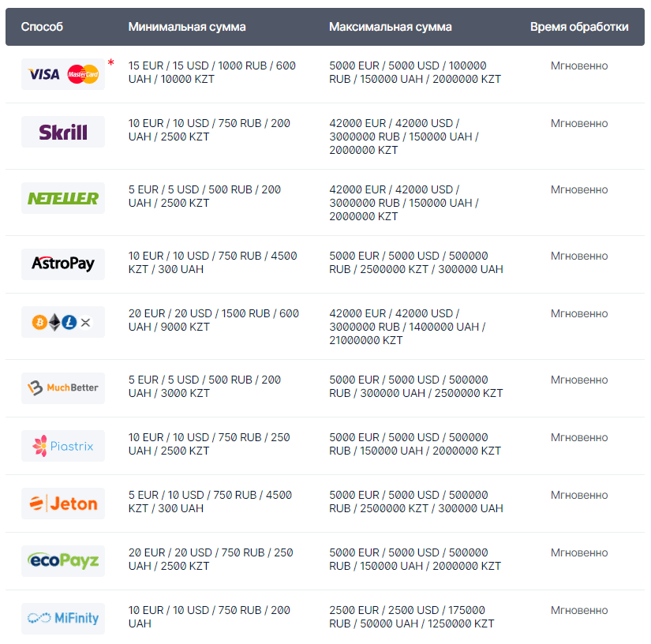Click the MiFinity payment logo
Image resolution: width=651 pixels, height=644 pixels.
63,618
